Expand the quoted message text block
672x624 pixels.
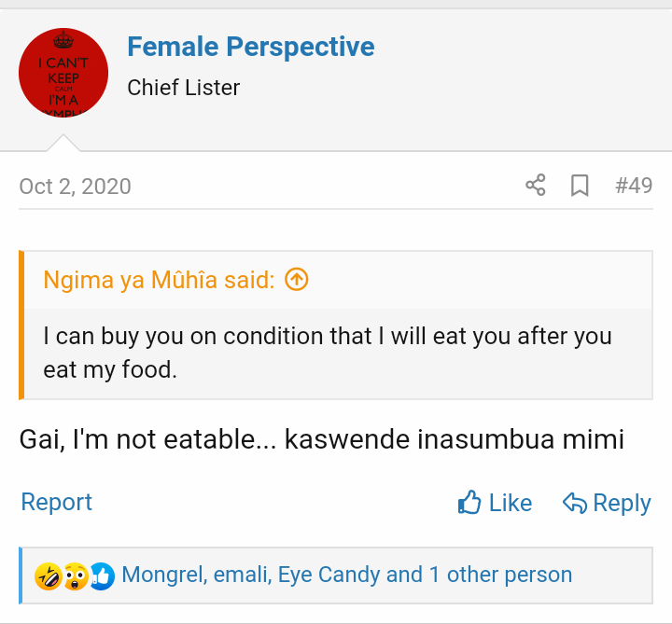pyautogui.click(x=327, y=352)
